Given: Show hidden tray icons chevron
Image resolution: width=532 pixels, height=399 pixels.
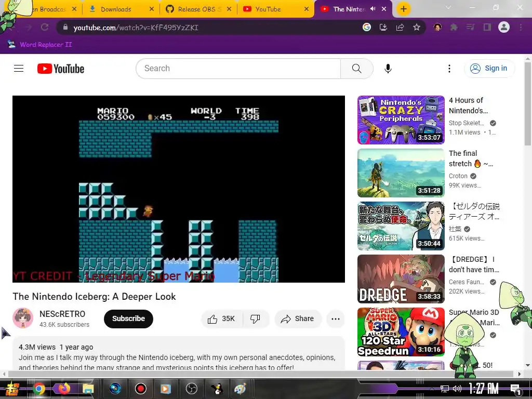Looking at the screenshot, I should coord(432,389).
